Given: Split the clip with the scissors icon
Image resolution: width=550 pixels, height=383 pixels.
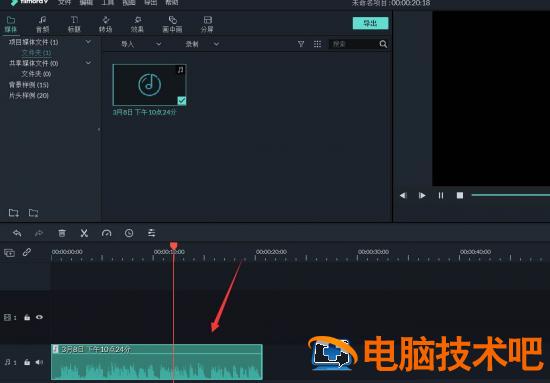Looking at the screenshot, I should click(x=84, y=233).
